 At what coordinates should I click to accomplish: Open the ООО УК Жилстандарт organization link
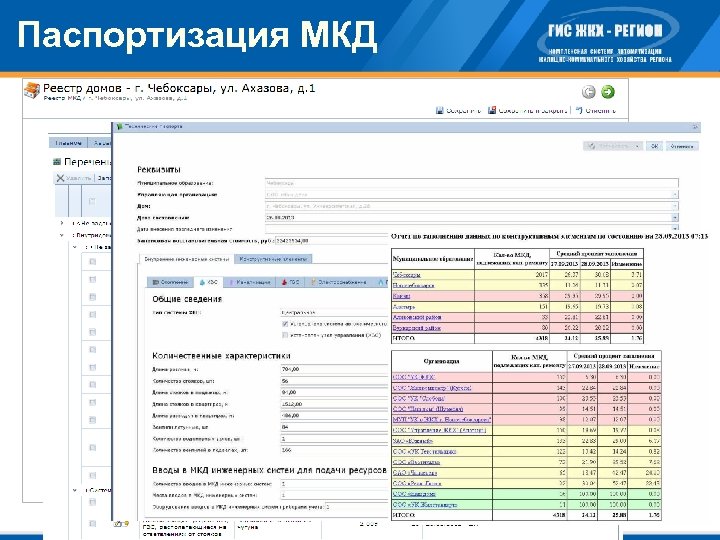425,505
